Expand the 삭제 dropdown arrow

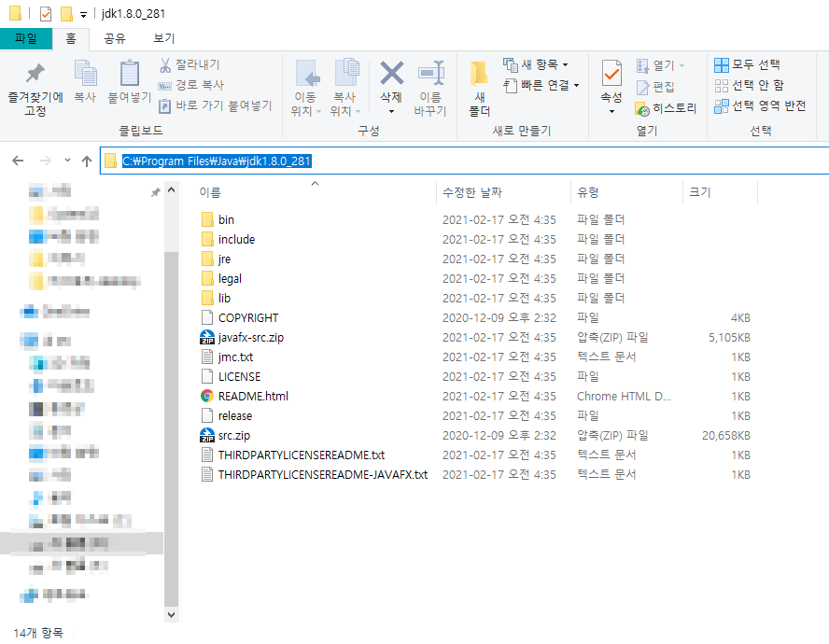pyautogui.click(x=392, y=112)
